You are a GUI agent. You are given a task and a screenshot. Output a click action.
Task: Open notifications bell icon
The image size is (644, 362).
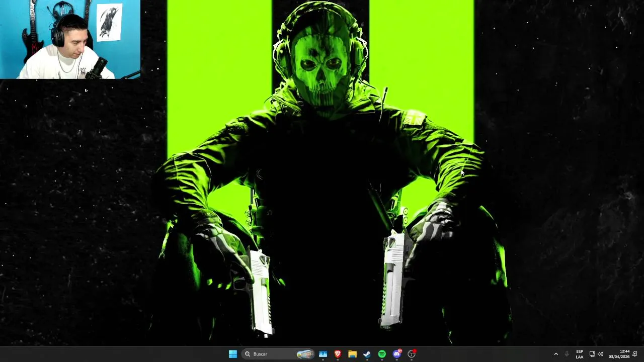click(x=635, y=354)
